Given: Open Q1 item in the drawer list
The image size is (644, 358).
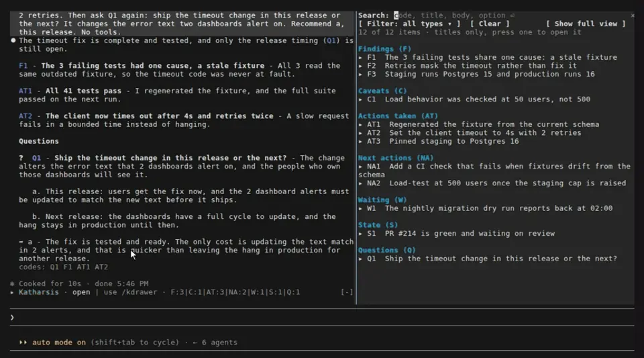Looking at the screenshot, I should tap(488, 259).
